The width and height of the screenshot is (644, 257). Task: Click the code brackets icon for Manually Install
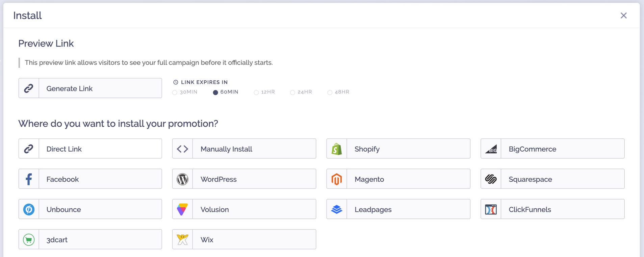coord(182,149)
